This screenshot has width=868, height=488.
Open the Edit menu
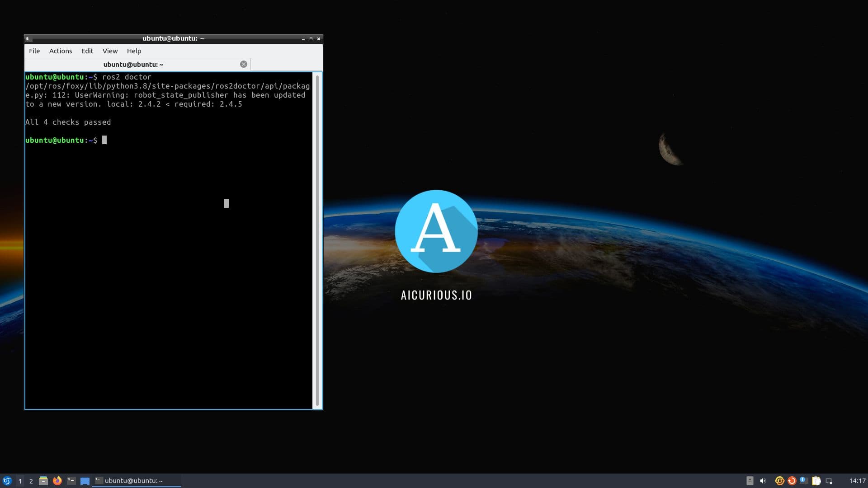(x=87, y=51)
